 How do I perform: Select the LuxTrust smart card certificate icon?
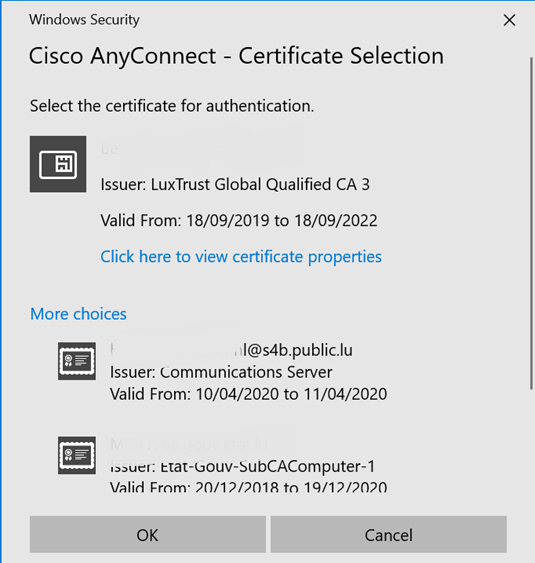[58, 164]
